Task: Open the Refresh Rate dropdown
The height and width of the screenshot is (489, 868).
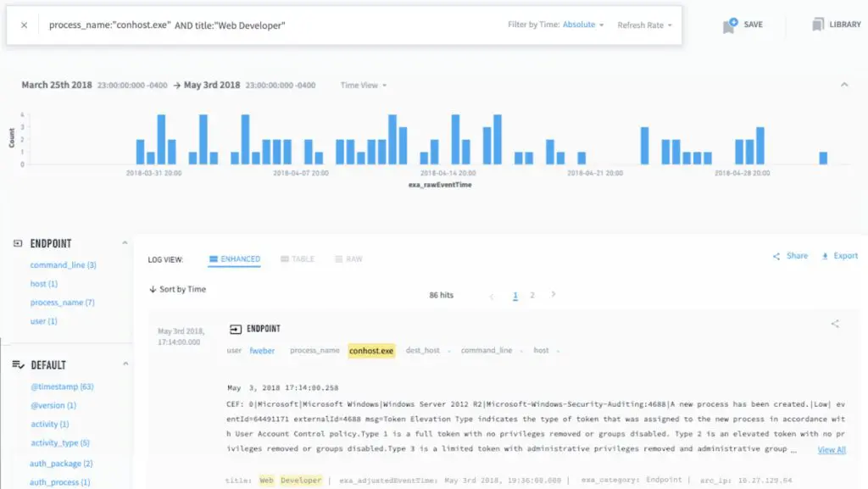Action: point(644,25)
